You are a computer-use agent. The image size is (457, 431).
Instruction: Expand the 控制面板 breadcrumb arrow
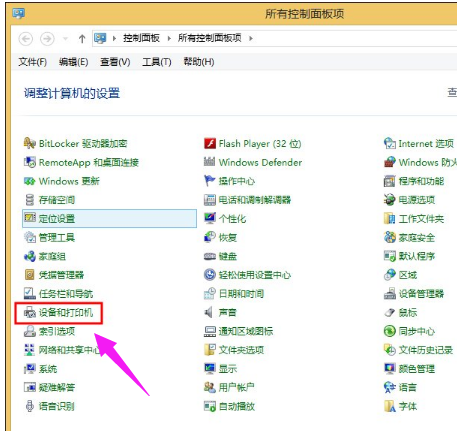click(x=169, y=38)
